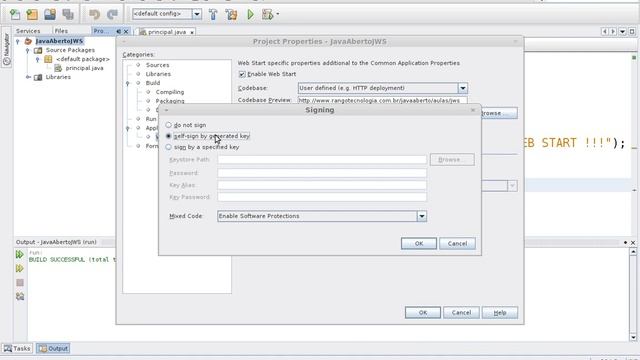The height and width of the screenshot is (360, 640).
Task: Click the Password input field
Action: click(x=322, y=173)
